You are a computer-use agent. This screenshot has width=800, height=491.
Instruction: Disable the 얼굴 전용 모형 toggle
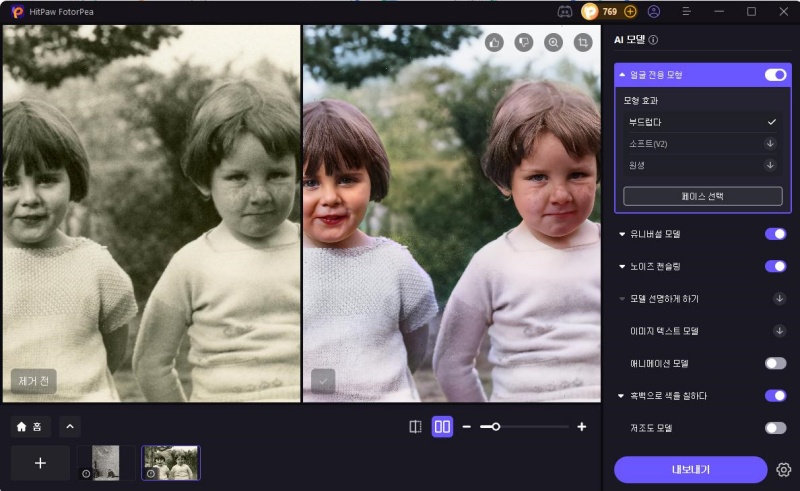(x=775, y=75)
